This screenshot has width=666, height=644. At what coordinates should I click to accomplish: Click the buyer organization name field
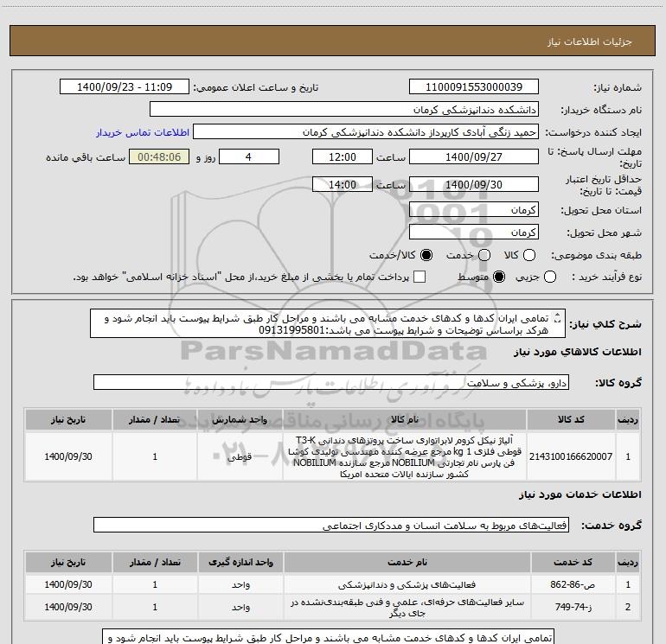344,109
